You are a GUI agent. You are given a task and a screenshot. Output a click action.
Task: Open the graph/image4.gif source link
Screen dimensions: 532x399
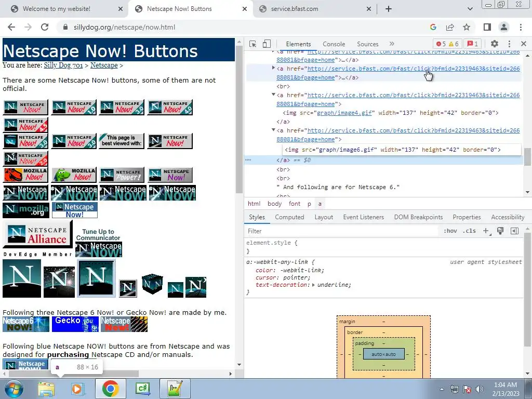(x=344, y=113)
